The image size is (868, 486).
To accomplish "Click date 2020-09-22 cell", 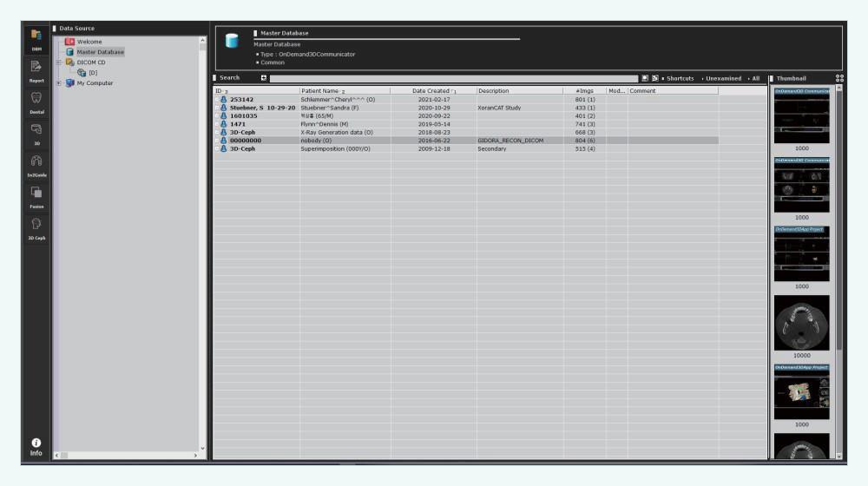I will tap(434, 116).
